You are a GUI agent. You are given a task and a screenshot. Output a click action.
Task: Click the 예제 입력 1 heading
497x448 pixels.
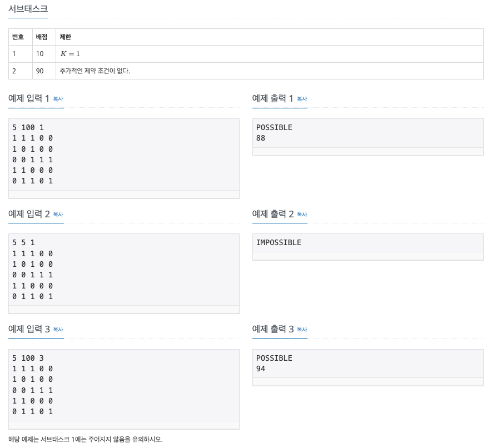(28, 98)
